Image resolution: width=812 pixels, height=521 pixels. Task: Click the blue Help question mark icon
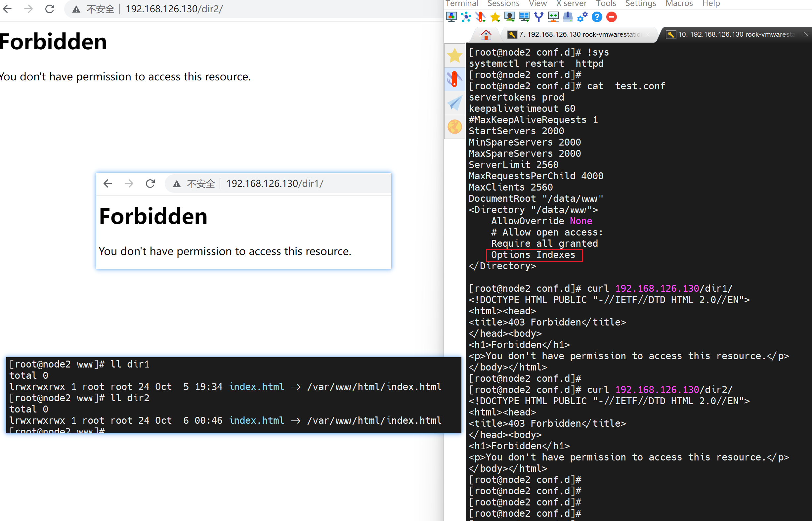click(x=597, y=17)
